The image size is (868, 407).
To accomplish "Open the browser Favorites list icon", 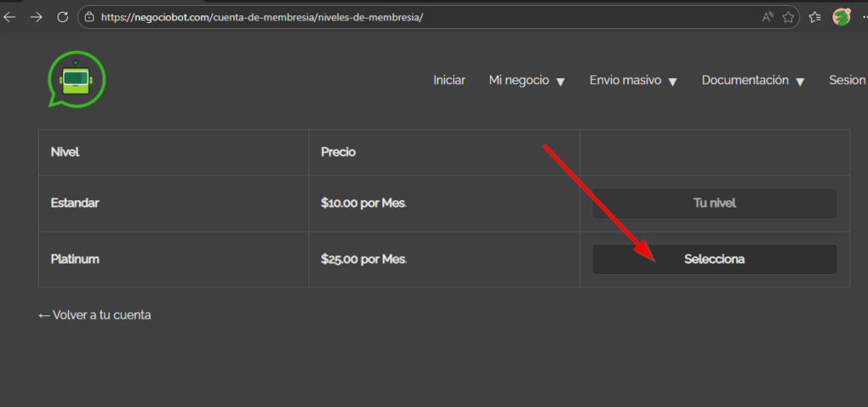I will click(815, 17).
